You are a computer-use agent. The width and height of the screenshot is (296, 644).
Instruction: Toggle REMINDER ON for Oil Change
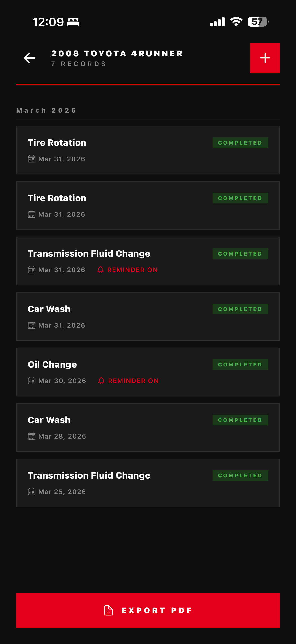point(128,381)
